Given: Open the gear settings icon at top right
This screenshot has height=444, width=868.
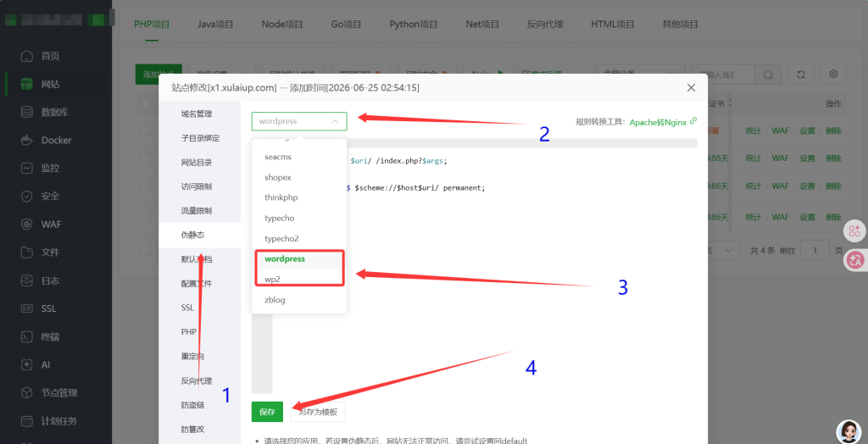Looking at the screenshot, I should click(x=834, y=75).
